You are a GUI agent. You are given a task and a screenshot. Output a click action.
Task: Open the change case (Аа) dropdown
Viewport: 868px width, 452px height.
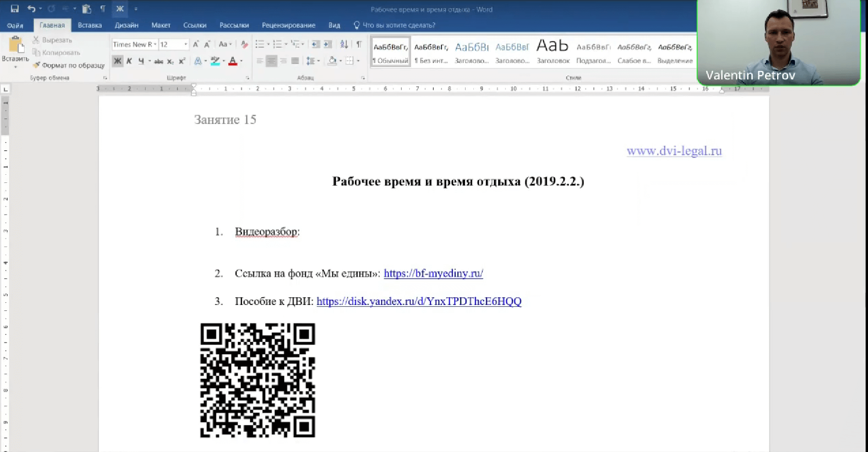[225, 44]
